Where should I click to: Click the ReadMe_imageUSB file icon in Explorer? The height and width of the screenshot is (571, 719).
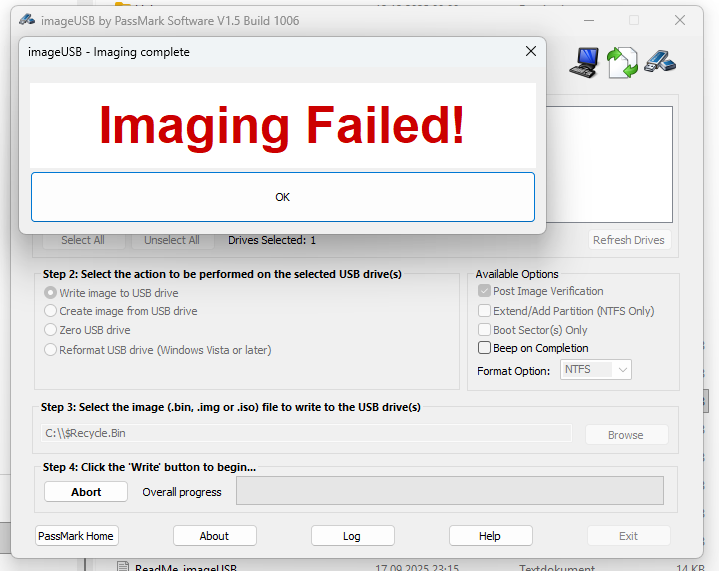click(x=122, y=566)
